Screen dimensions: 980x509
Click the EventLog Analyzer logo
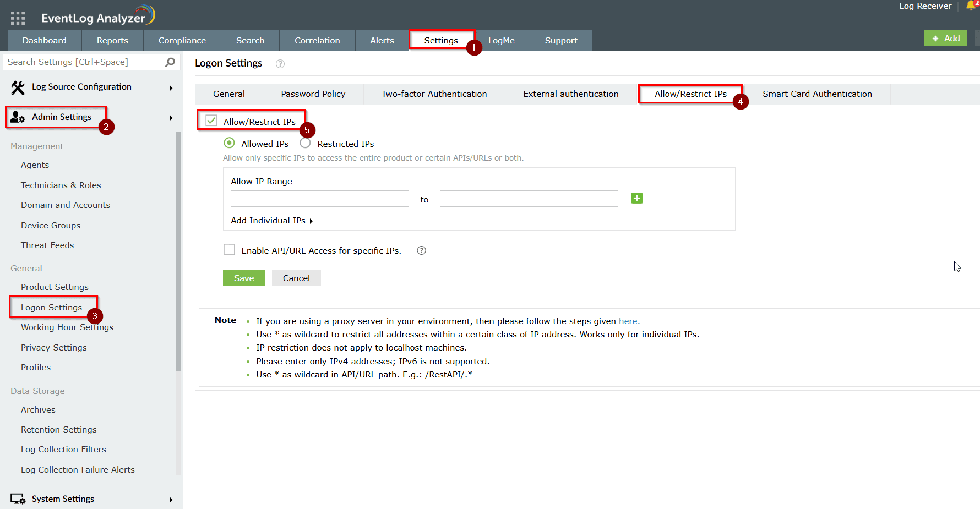click(98, 16)
